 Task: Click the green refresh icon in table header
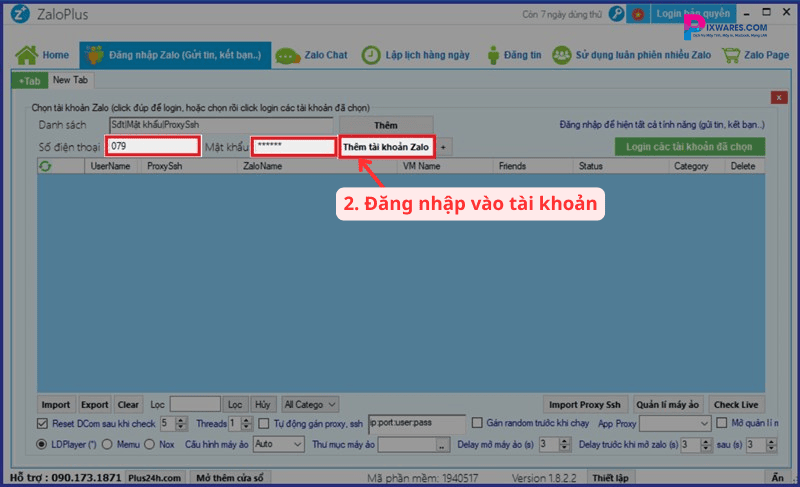pyautogui.click(x=45, y=166)
